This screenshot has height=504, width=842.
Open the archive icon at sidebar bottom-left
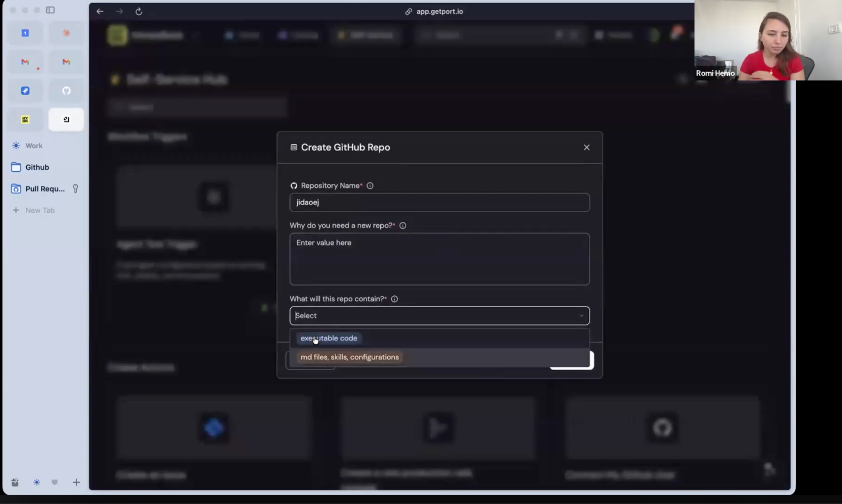15,482
